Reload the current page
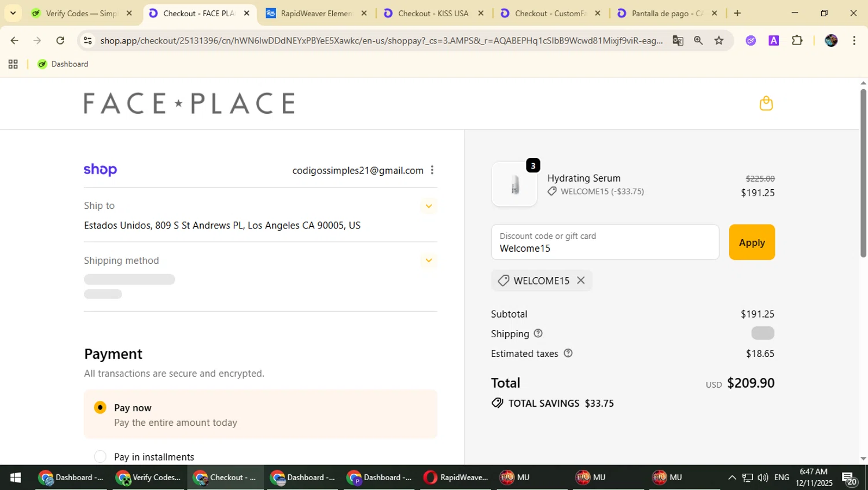The height and width of the screenshot is (490, 868). coord(60,40)
